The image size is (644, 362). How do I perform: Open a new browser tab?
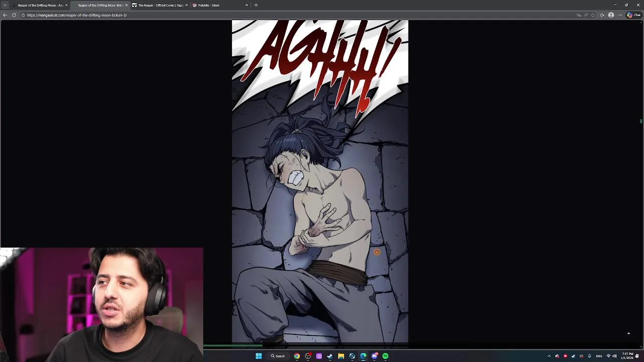coord(256,5)
